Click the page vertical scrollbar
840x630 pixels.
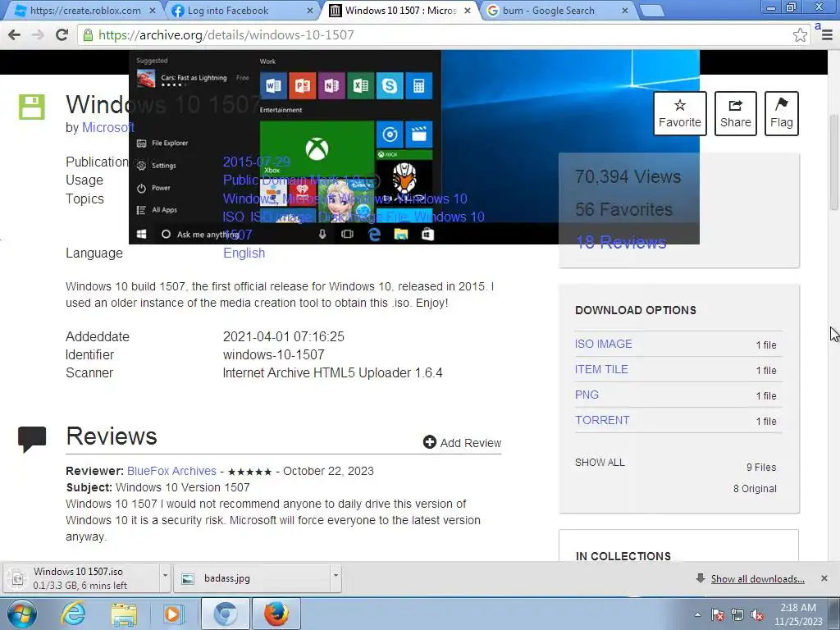click(834, 162)
